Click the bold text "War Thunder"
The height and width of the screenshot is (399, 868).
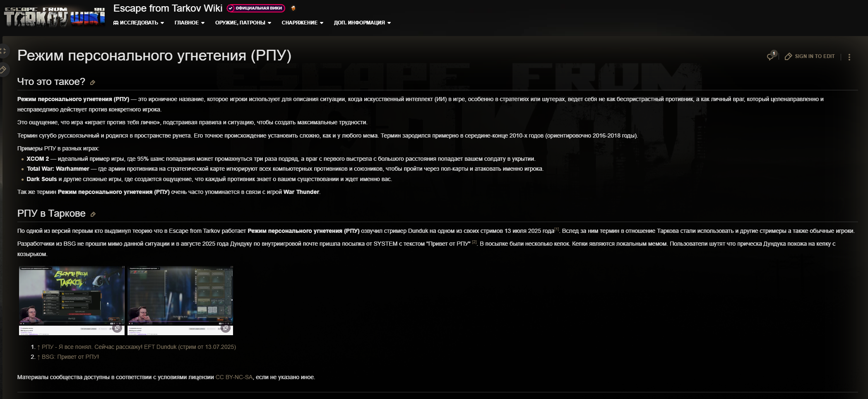301,192
